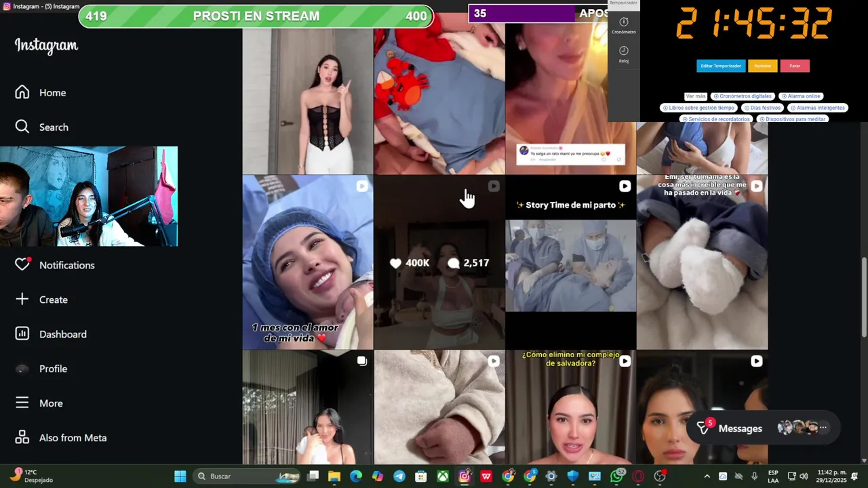Screen dimensions: 868x488
Task: Open the hovered post with 400K likes
Action: pos(439,262)
